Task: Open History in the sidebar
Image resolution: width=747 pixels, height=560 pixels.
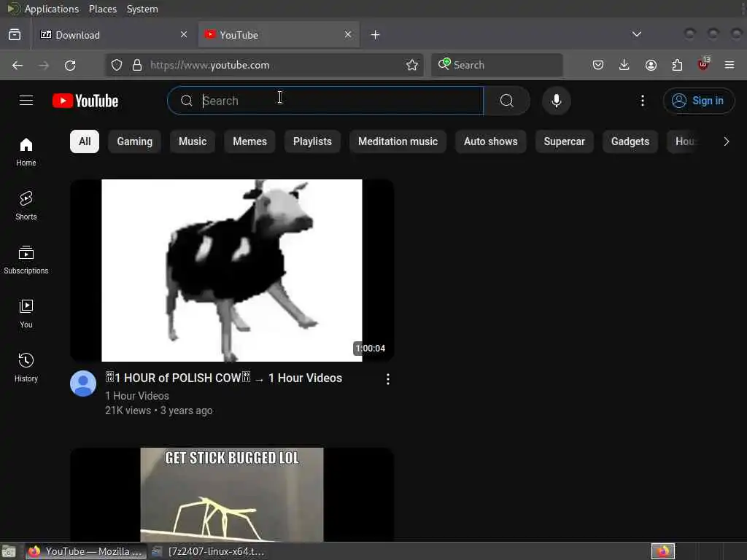Action: [x=26, y=367]
